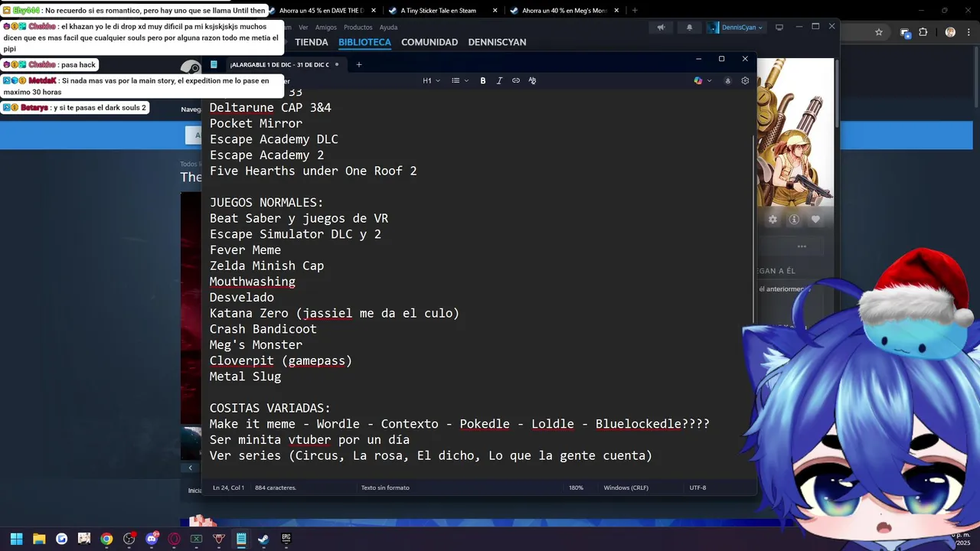Image resolution: width=980 pixels, height=551 pixels.
Task: Click Windows (CRLF) line ending indicator
Action: [626, 487]
